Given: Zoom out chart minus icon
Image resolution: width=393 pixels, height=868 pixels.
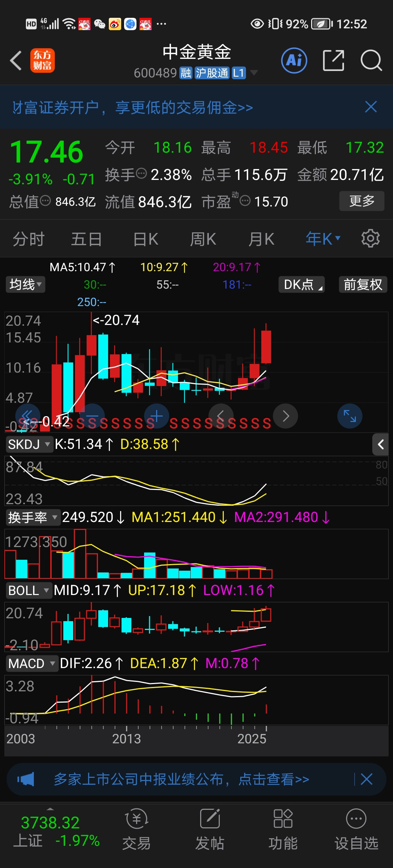Looking at the screenshot, I should click(x=92, y=416).
